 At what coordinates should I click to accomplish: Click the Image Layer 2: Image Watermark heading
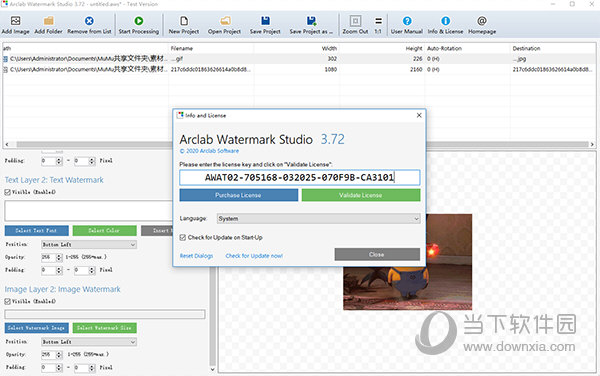(62, 289)
